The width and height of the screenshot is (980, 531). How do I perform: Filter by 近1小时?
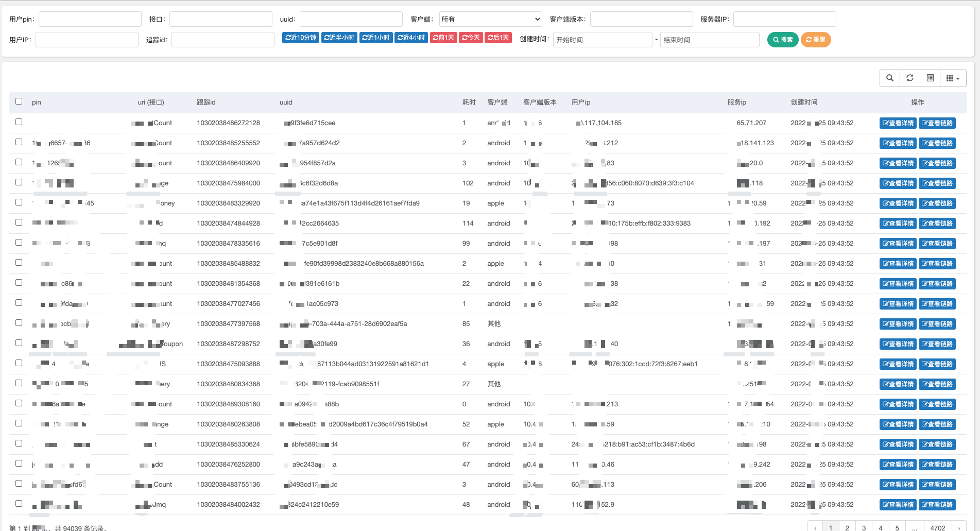pos(375,38)
